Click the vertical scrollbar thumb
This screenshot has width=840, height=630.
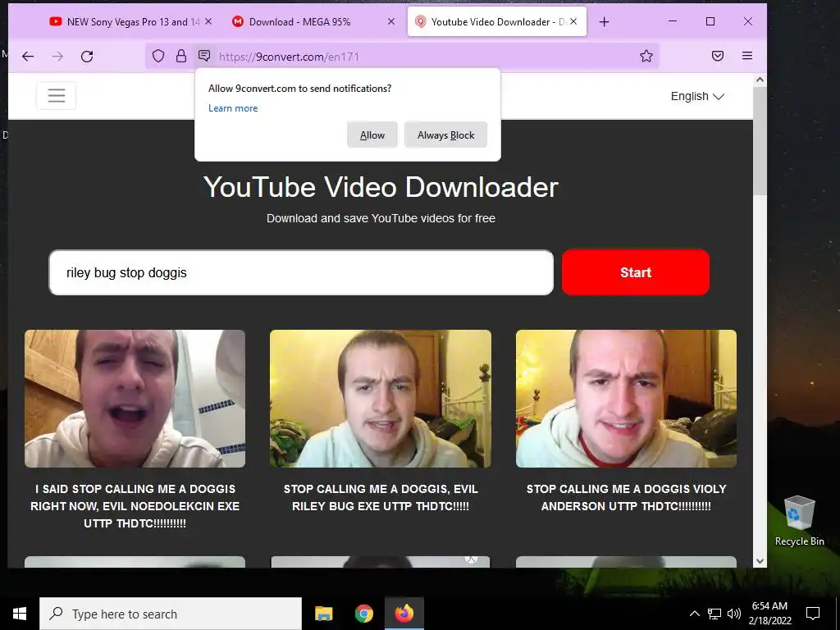pos(760,141)
